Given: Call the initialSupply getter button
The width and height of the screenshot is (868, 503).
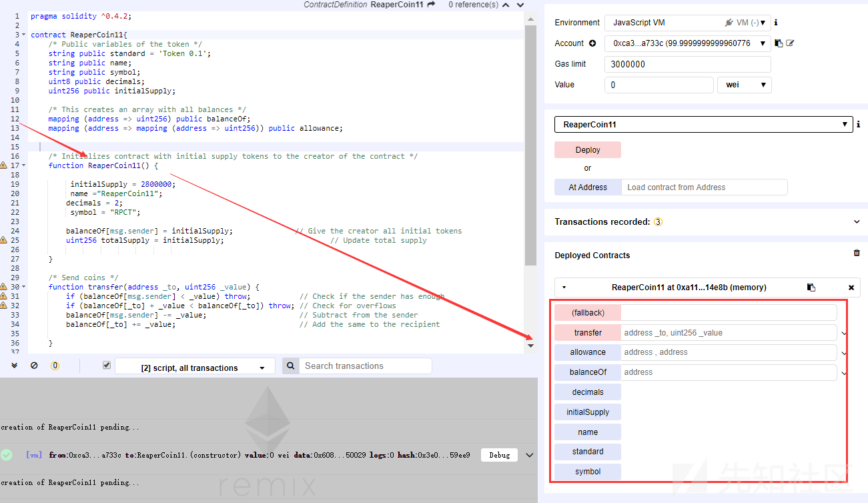Looking at the screenshot, I should pyautogui.click(x=587, y=412).
